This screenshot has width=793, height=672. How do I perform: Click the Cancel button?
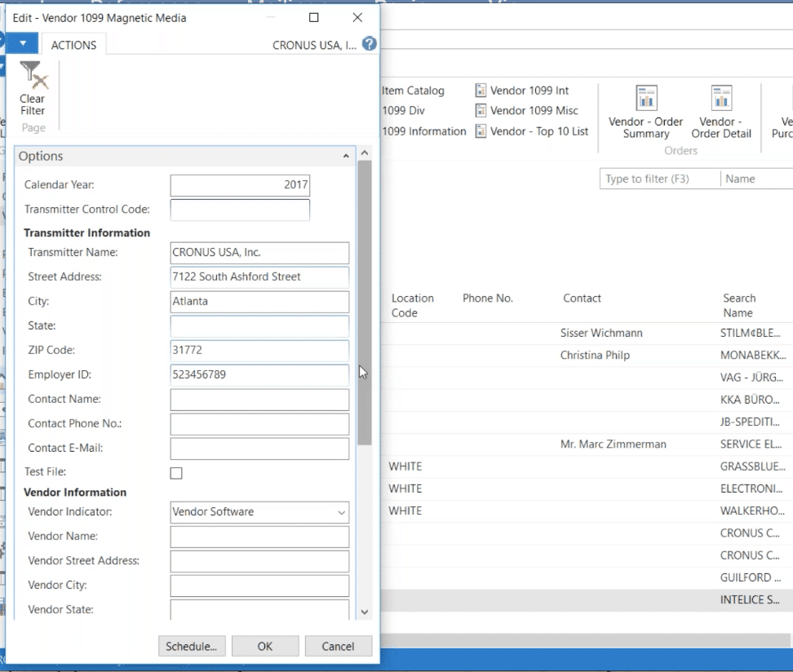[339, 646]
